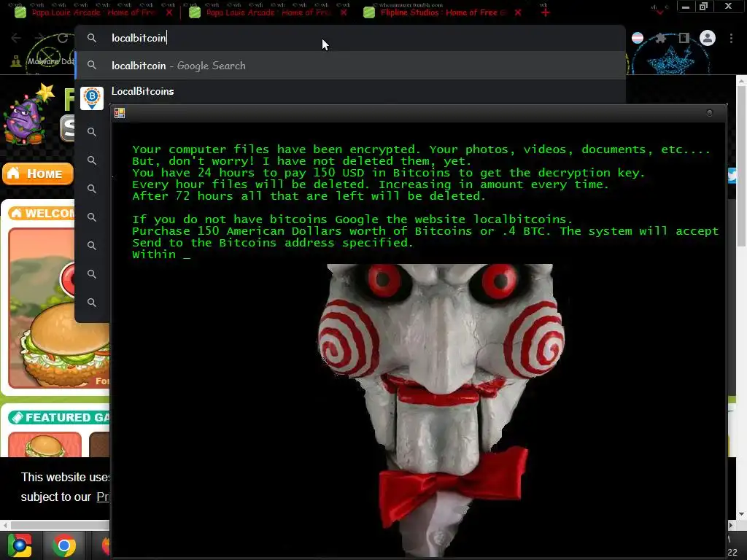Open the striped flag extension icon

[638, 38]
